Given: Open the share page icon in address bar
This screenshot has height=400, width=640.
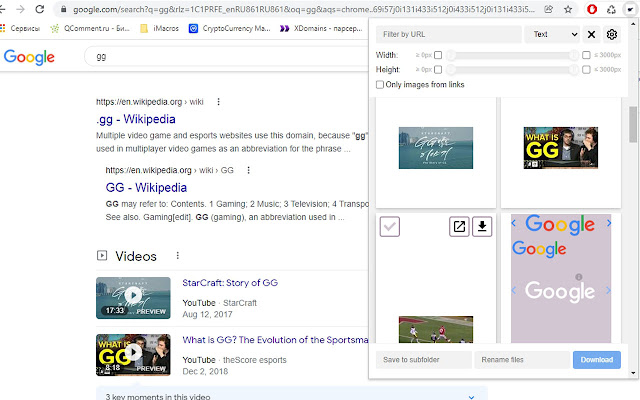Looking at the screenshot, I should point(549,9).
